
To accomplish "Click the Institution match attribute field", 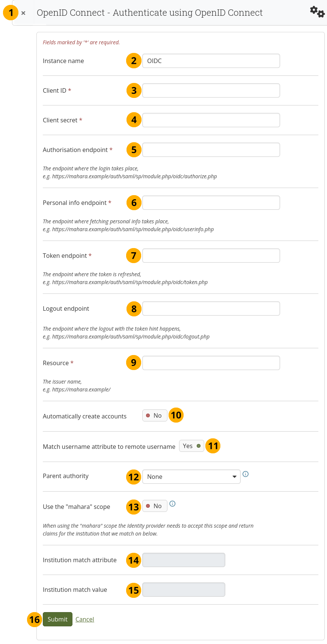I will [184, 560].
